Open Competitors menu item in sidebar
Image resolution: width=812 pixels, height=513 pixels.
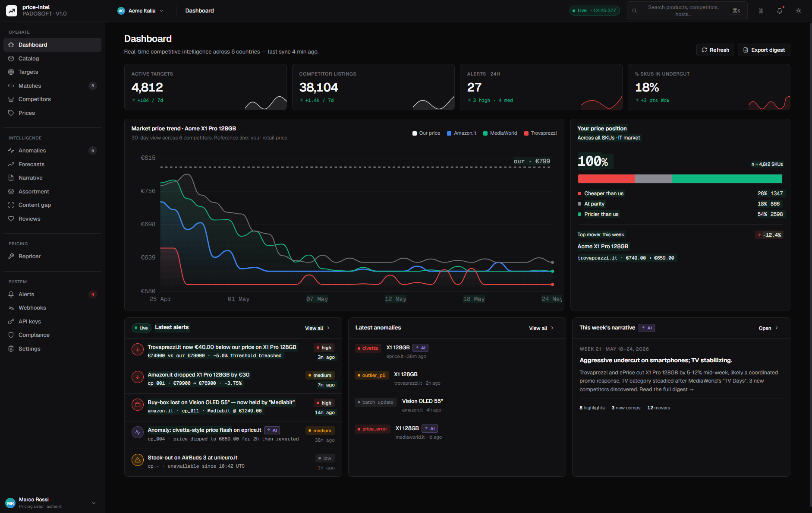tap(52, 99)
